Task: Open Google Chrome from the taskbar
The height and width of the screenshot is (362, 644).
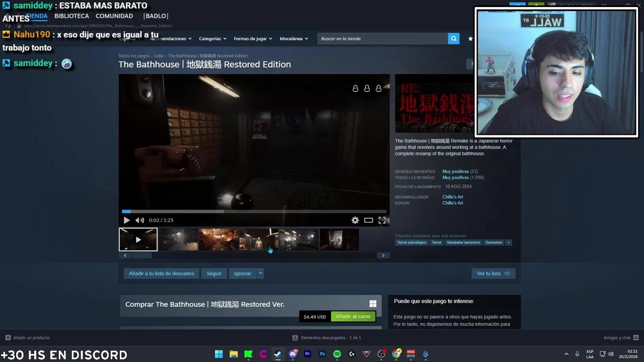Action: (396, 354)
